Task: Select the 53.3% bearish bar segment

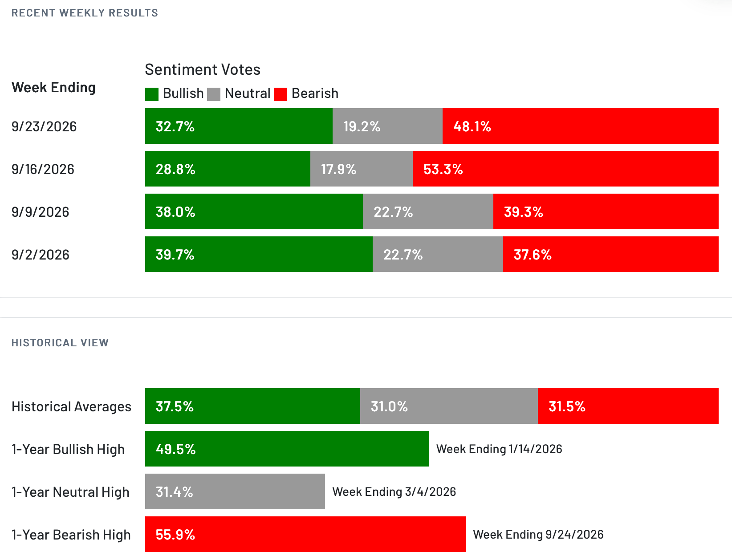Action: coord(565,169)
